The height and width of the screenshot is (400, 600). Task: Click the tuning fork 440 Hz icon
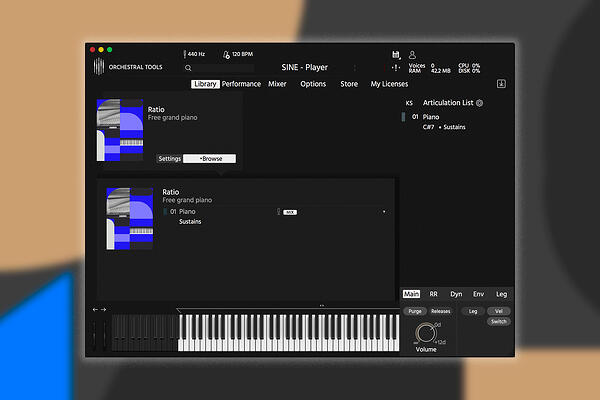pyautogui.click(x=184, y=54)
